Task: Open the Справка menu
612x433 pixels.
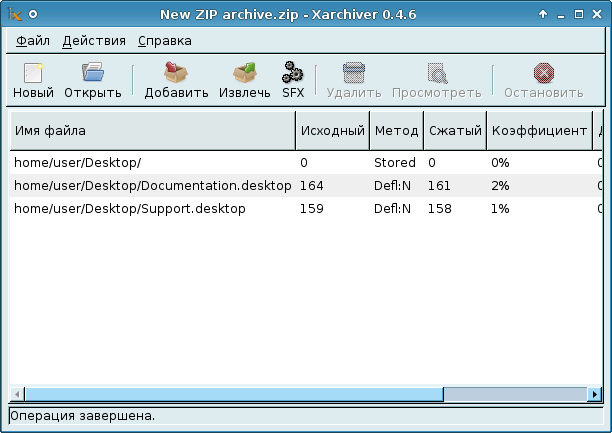Action: click(164, 41)
